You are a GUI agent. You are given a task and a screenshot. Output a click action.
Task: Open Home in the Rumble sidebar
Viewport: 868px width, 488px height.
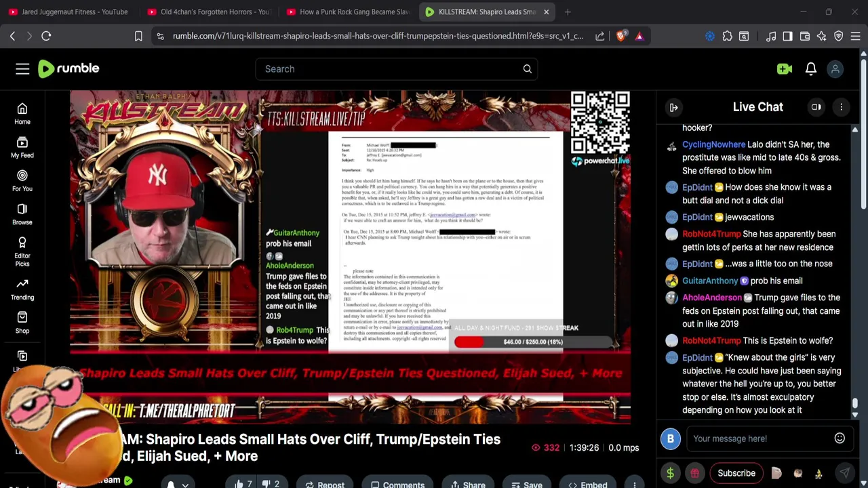22,114
